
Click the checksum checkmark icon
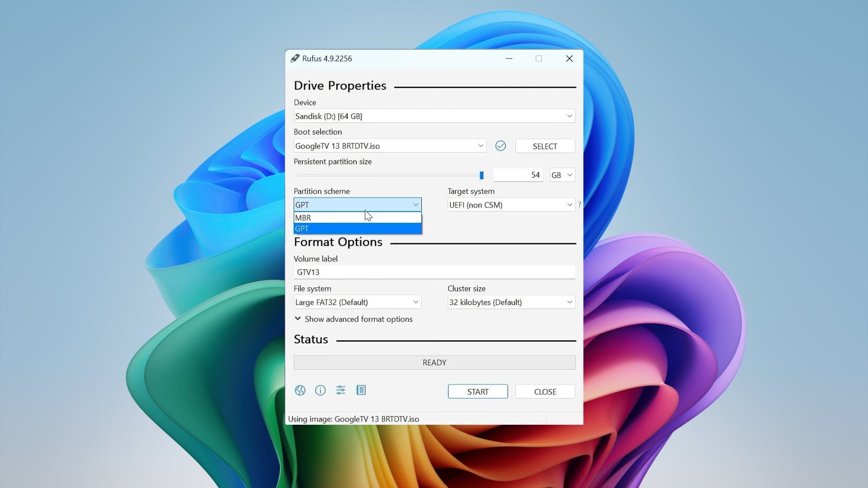coord(500,146)
